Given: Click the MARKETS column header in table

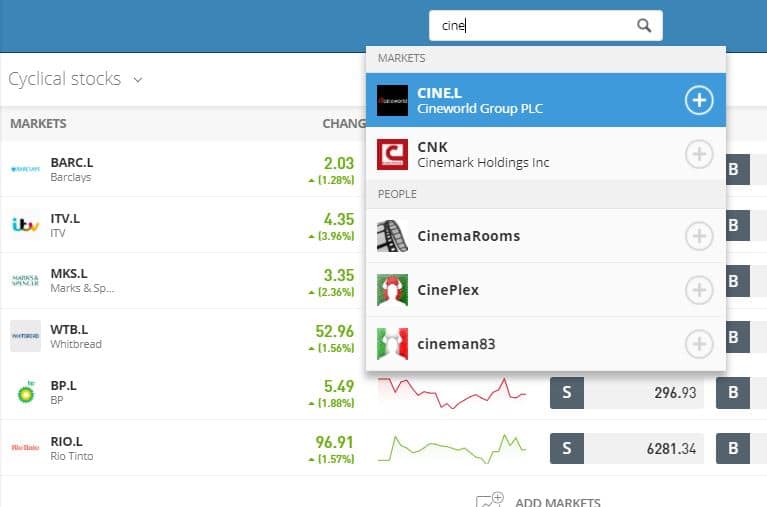Looking at the screenshot, I should point(38,123).
